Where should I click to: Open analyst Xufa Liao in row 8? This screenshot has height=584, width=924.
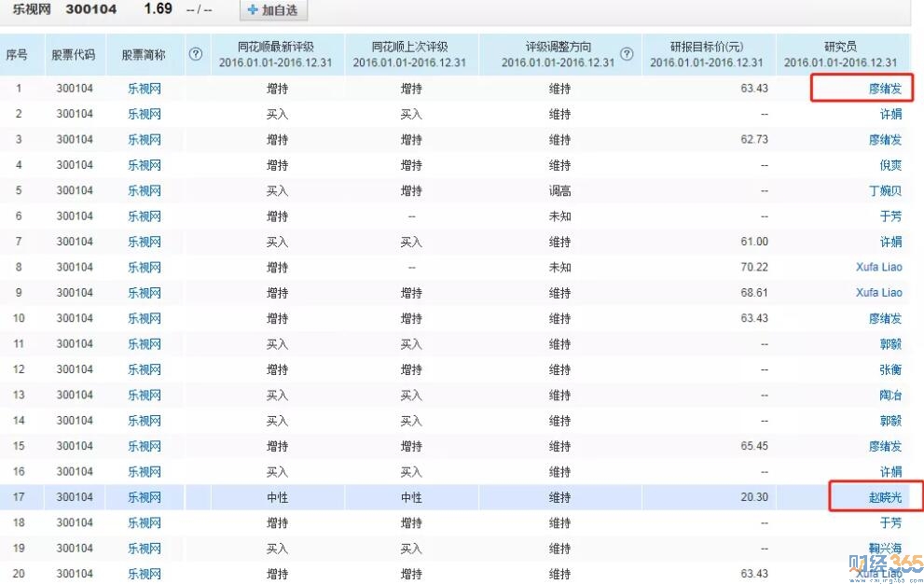[x=878, y=267]
